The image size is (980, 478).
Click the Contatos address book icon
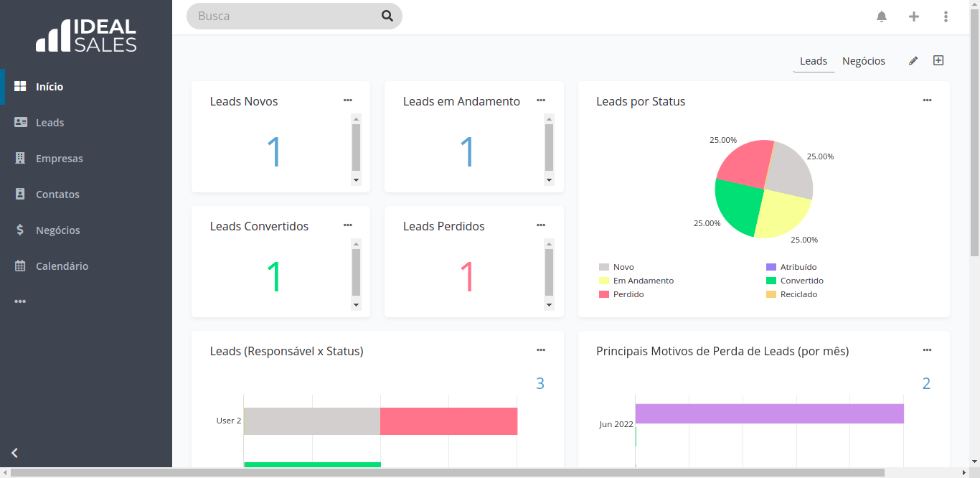20,194
